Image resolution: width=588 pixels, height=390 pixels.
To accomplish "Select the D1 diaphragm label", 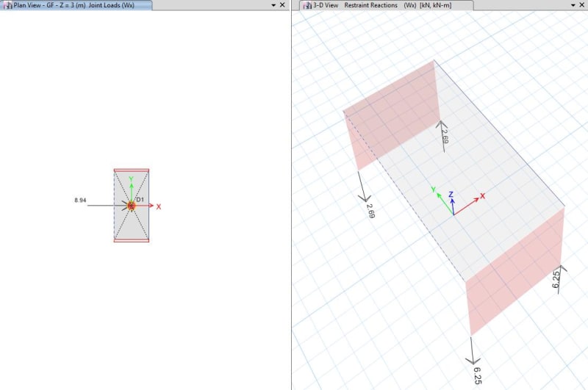I will coord(140,200).
